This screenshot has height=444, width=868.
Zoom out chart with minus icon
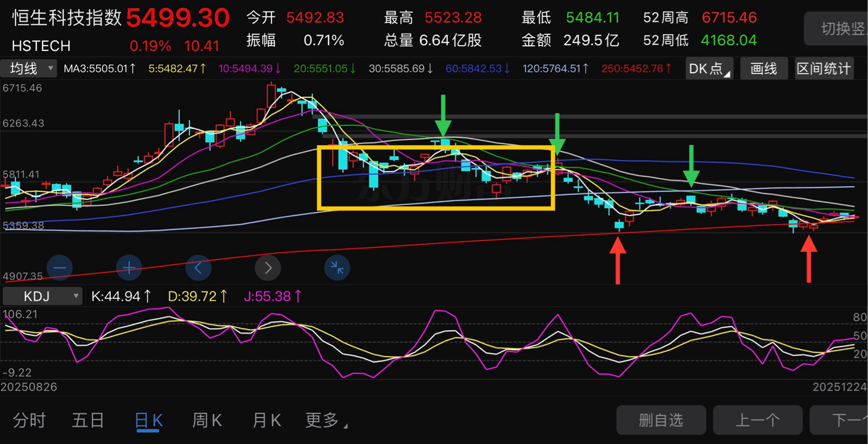[x=59, y=268]
